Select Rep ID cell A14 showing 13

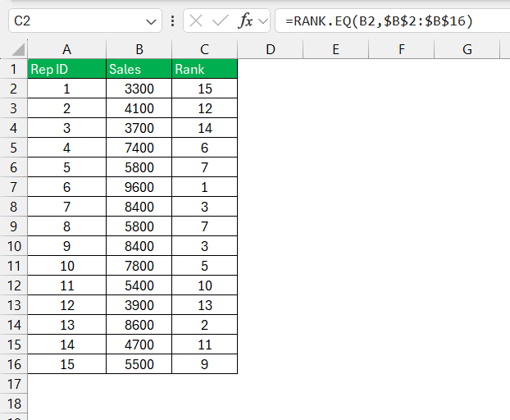click(x=67, y=325)
